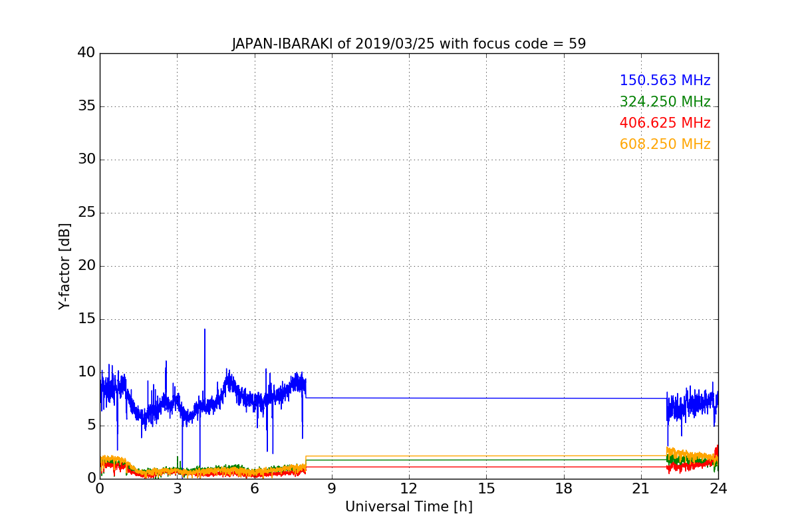Screen dimensions: 798x532
Task: Click y-axis tick value 5
Action: tap(91, 426)
